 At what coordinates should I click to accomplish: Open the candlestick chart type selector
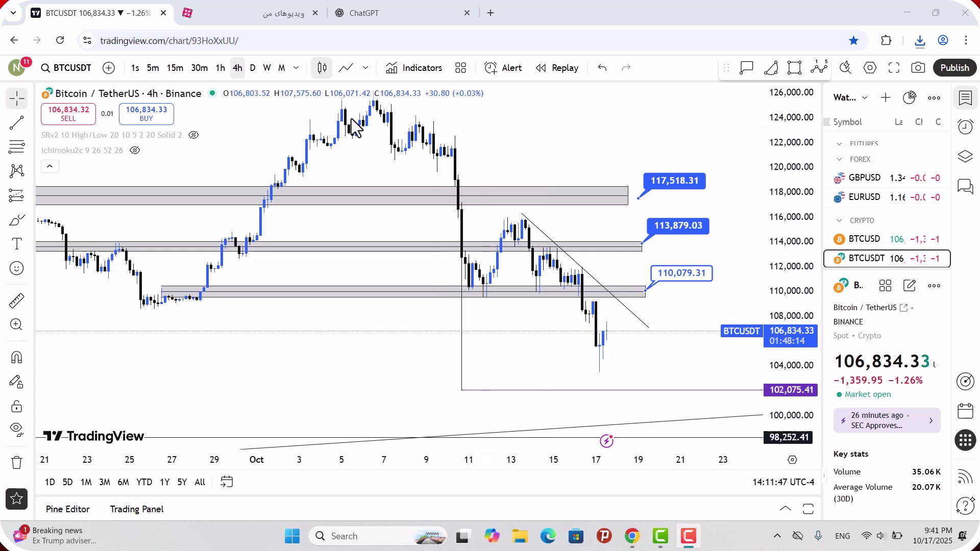tap(322, 68)
